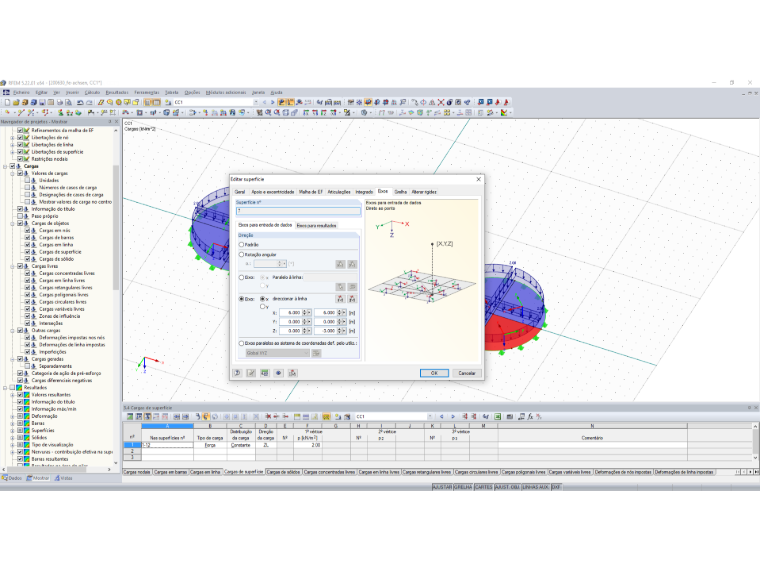The image size is (760, 570).
Task: Increment the second Z coordinate value spinner
Action: [340, 329]
